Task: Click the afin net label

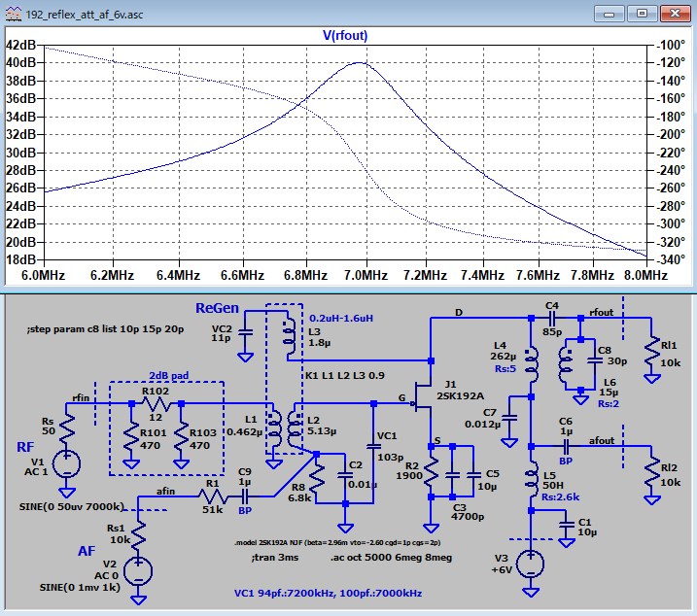Action: point(165,491)
